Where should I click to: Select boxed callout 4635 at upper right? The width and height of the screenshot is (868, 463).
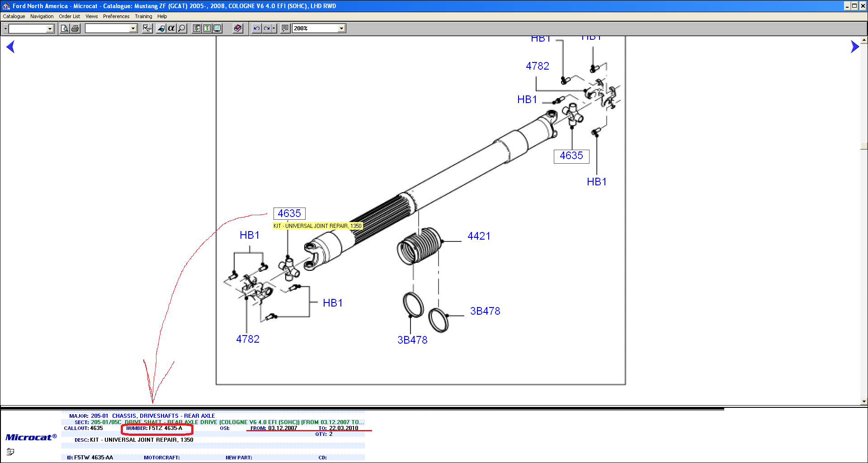pyautogui.click(x=571, y=156)
